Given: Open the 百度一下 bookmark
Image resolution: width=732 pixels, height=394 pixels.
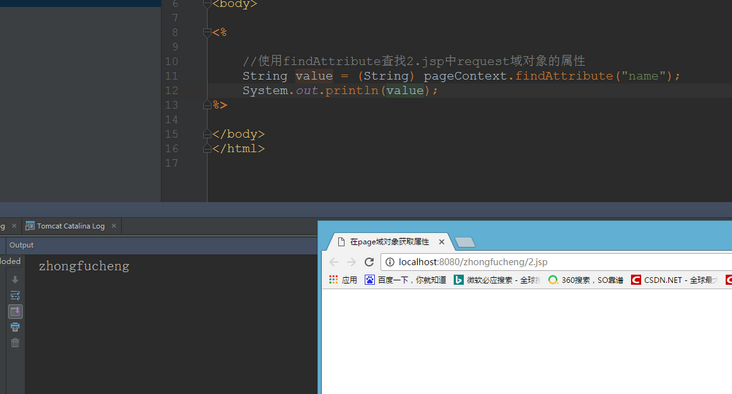Looking at the screenshot, I should point(405,280).
